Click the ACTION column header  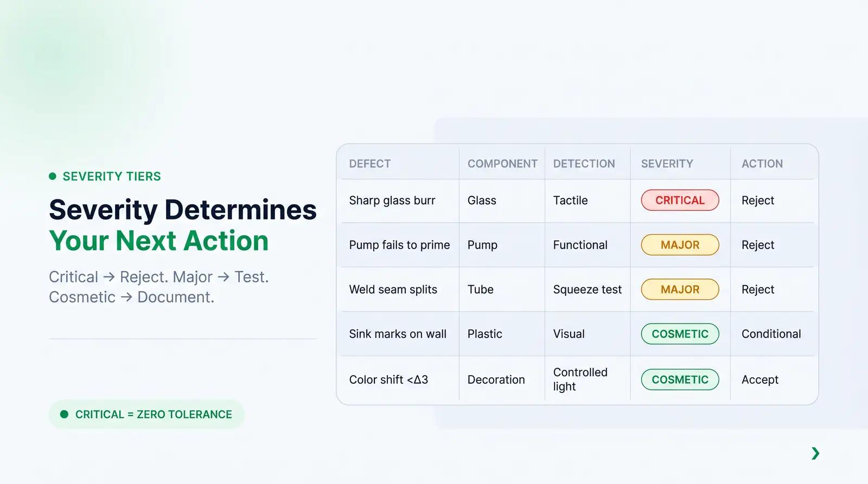762,164
